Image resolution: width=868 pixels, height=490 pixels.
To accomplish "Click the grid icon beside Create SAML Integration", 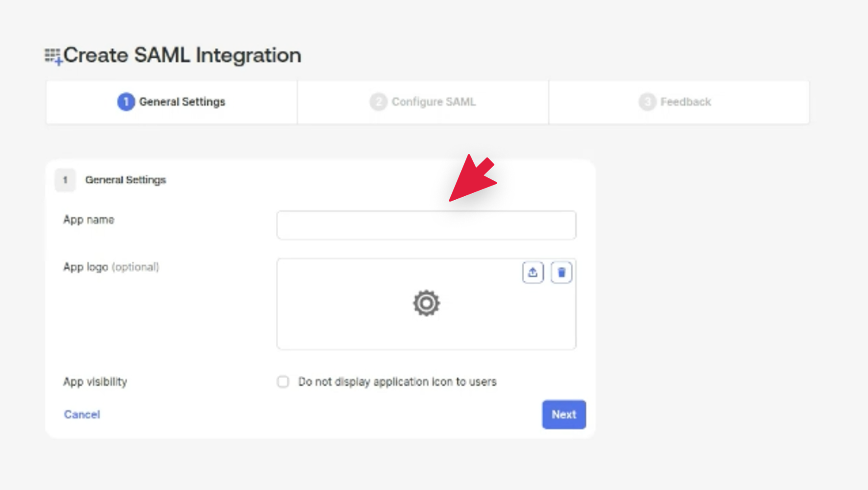I will [x=53, y=55].
